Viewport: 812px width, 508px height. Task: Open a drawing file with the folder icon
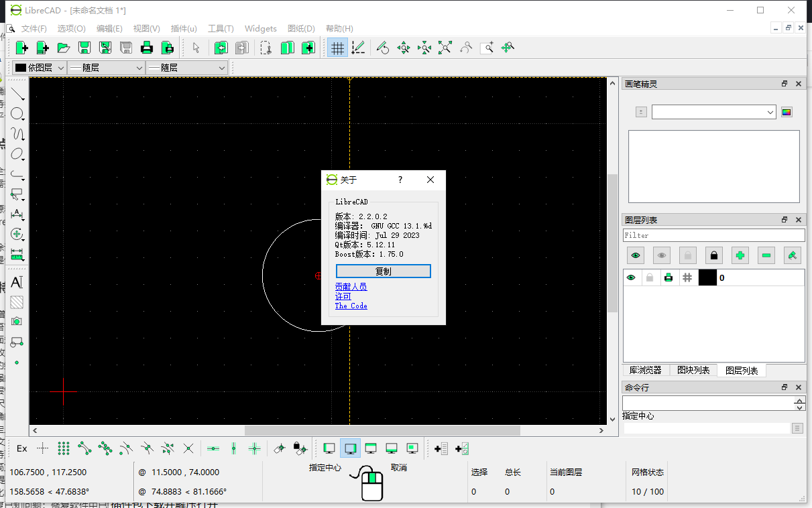click(x=64, y=48)
